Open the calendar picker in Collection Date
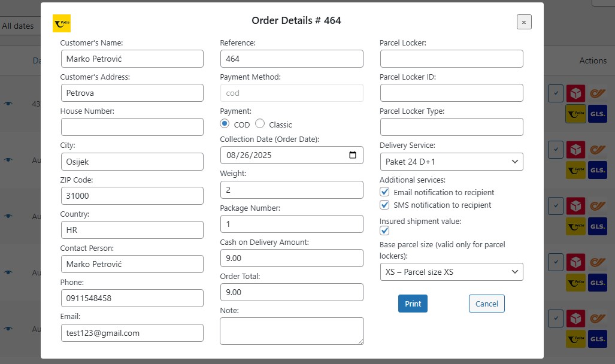This screenshot has width=615, height=364. (x=352, y=155)
